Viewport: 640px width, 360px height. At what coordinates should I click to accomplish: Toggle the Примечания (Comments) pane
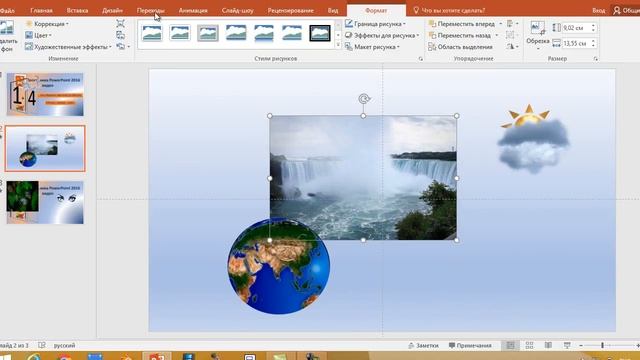(x=470, y=346)
